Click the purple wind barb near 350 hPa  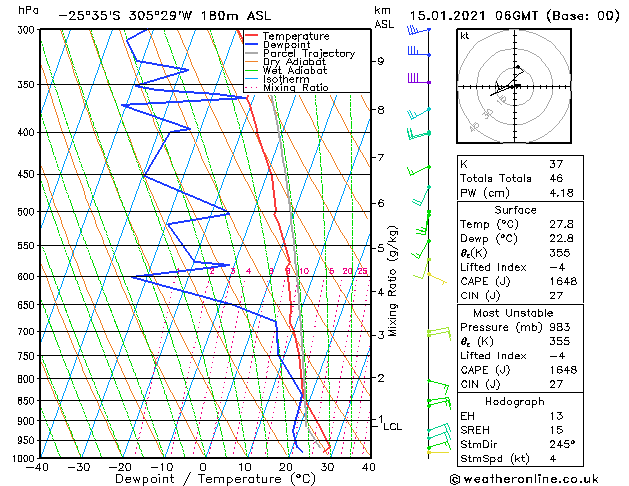pos(418,78)
